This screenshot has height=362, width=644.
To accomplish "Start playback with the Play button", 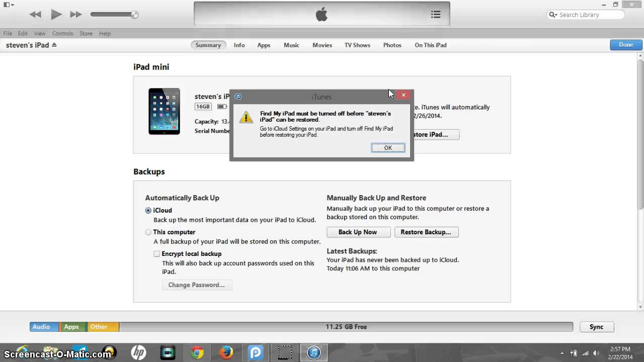I will (x=56, y=15).
